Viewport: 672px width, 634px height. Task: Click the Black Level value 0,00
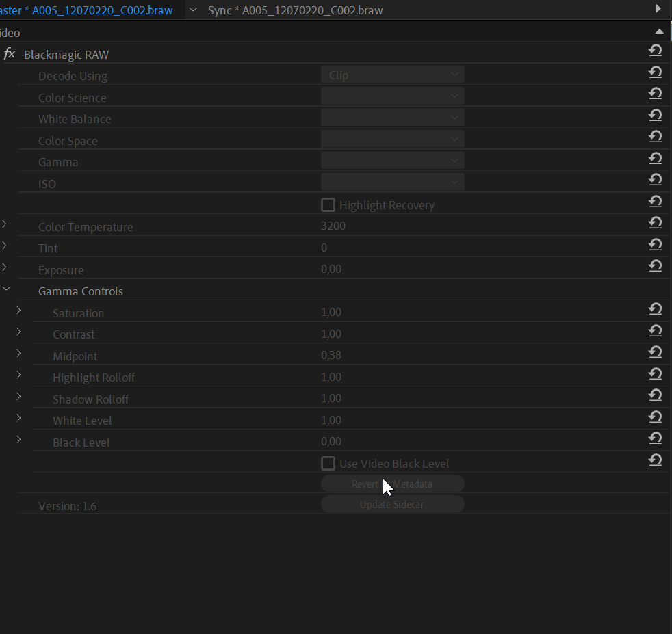click(x=331, y=441)
